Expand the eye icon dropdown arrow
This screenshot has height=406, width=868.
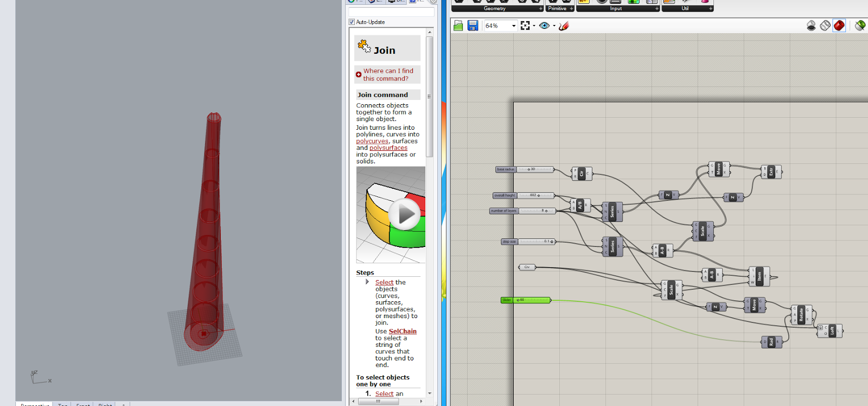(x=554, y=26)
